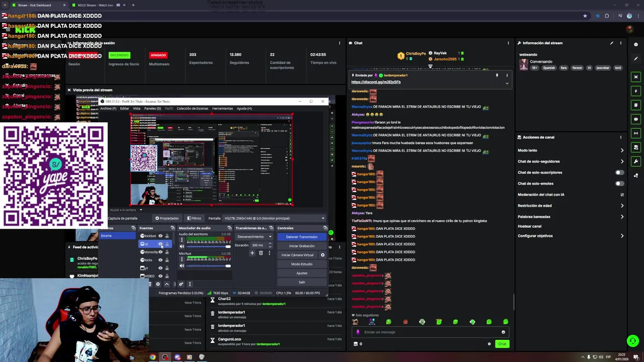The width and height of the screenshot is (644, 362).
Task: Open source properties gear in Fuentes toolbar
Action: pyautogui.click(x=157, y=284)
